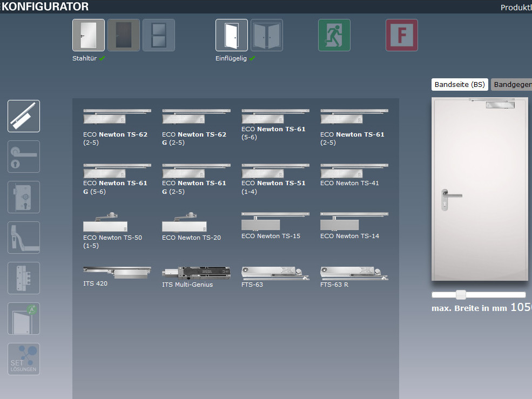532x399 pixels.
Task: Pick the ECO Newton TS-50 (1-5) closer image
Action: 105,222
